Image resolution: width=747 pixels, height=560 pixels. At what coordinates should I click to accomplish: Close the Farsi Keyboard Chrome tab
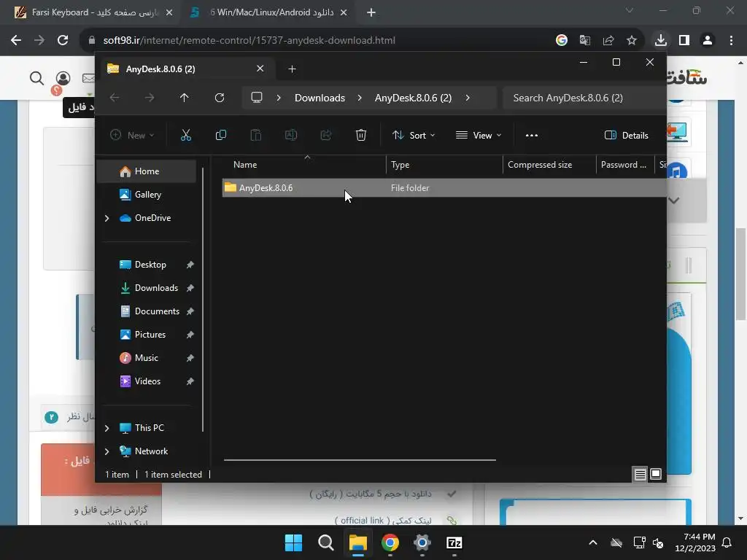pos(169,12)
